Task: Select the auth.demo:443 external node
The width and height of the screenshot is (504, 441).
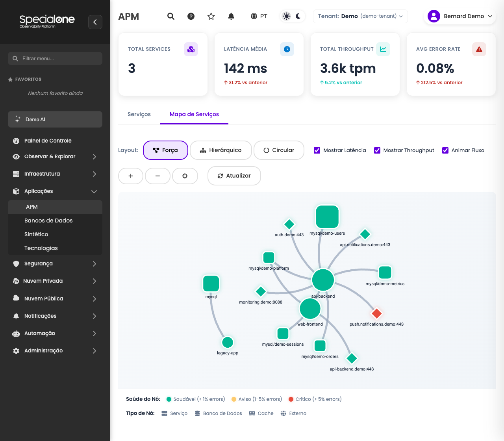Action: pos(289,224)
